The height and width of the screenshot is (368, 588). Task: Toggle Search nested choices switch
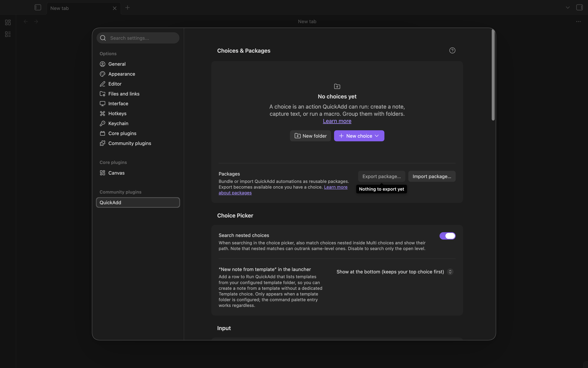pyautogui.click(x=447, y=236)
